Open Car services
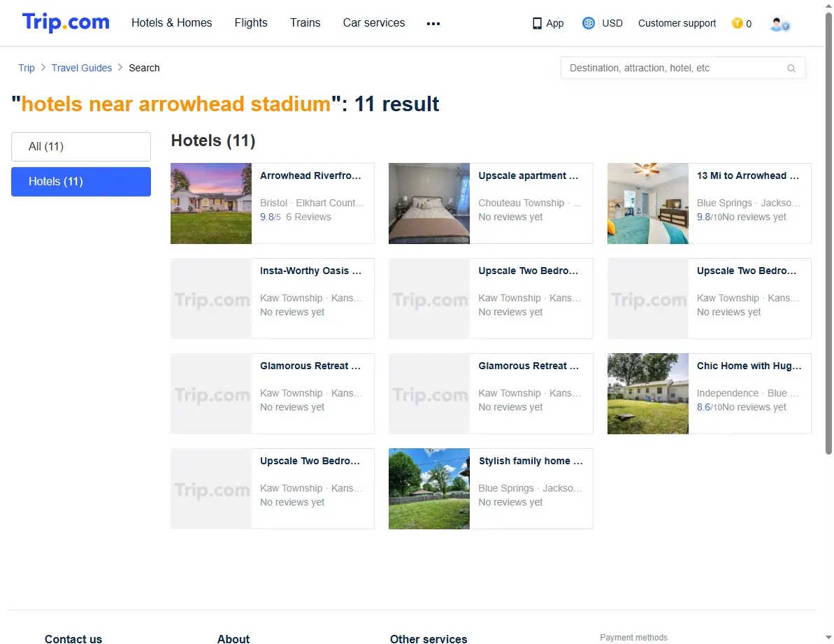 click(x=374, y=23)
